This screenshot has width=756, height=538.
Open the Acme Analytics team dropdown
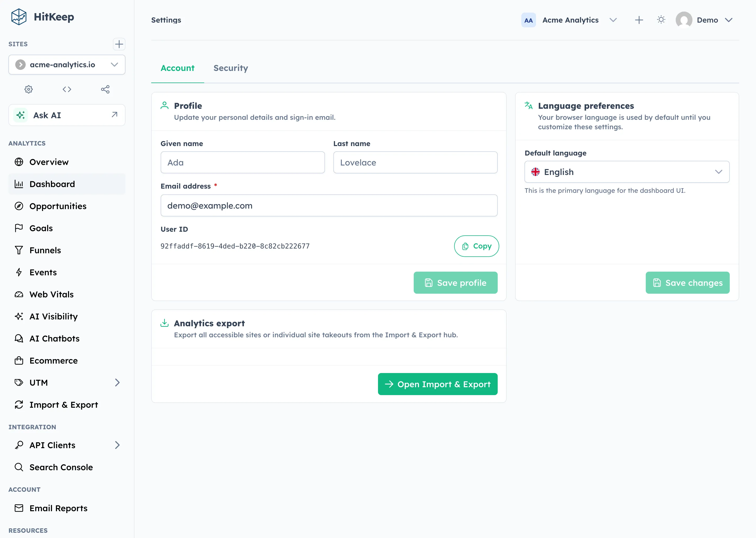(x=569, y=20)
